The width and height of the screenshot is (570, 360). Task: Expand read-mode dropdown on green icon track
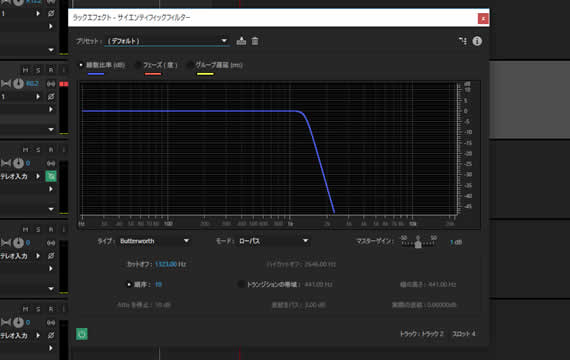(x=51, y=209)
